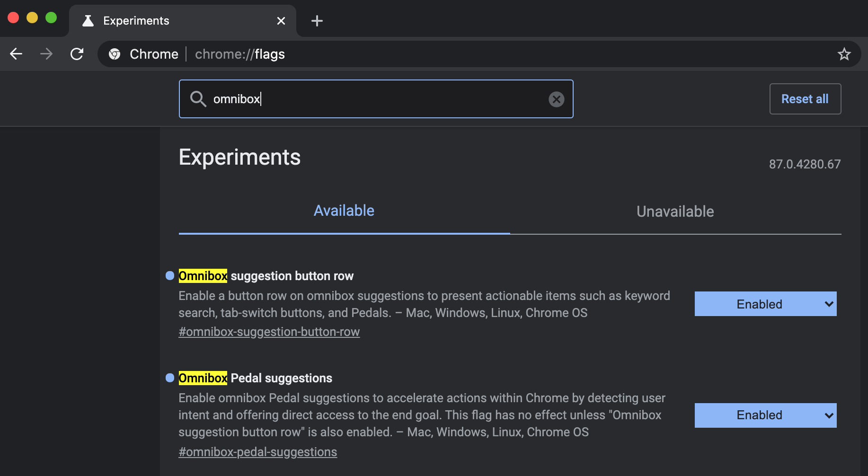Switch to the Available tab

pyautogui.click(x=344, y=211)
